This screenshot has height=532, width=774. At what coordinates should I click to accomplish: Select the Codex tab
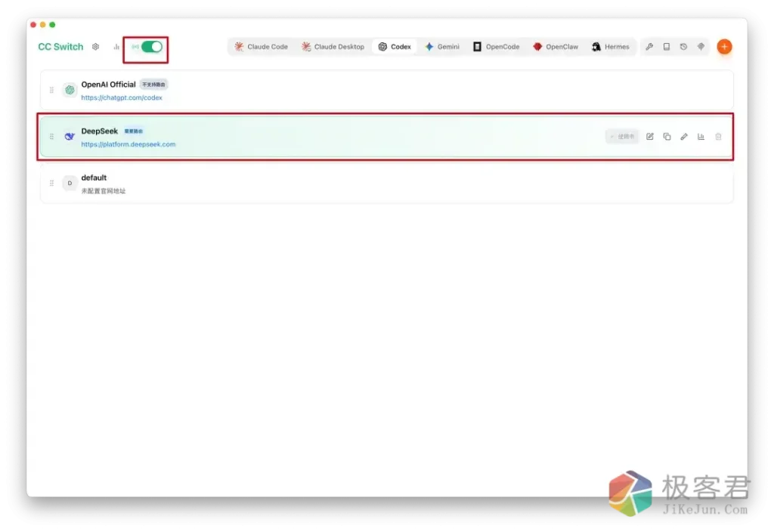point(395,46)
